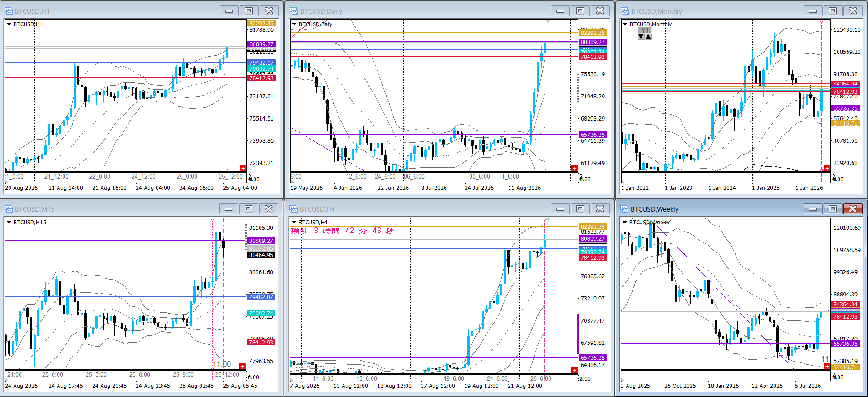Click the BTCUSD,H4 window title chart icon
The image size is (868, 397).
click(294, 209)
